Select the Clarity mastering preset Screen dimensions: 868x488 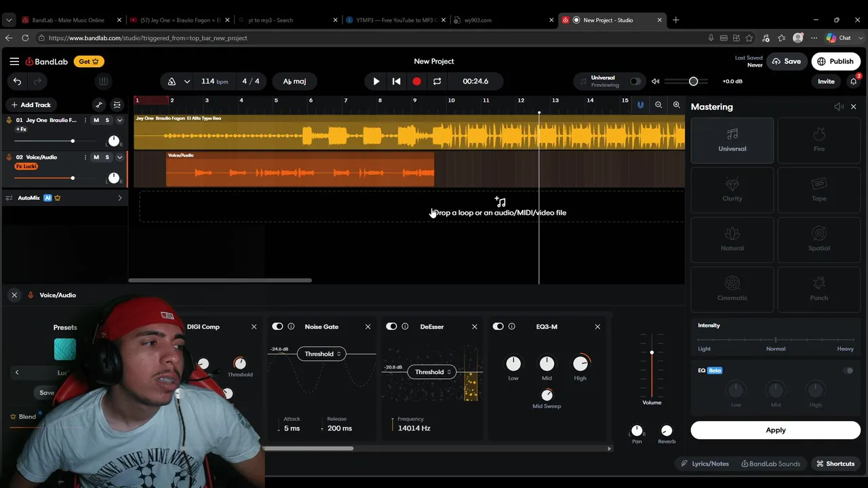point(732,190)
